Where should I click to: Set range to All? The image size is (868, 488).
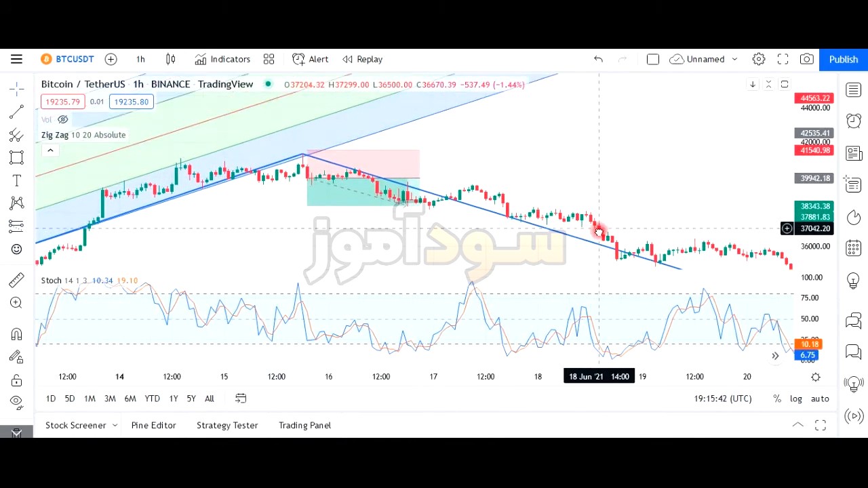[x=210, y=399]
